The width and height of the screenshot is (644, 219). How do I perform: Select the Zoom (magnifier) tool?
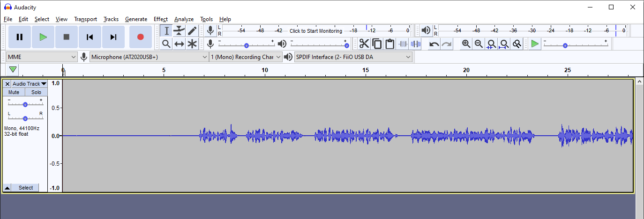[x=166, y=44]
